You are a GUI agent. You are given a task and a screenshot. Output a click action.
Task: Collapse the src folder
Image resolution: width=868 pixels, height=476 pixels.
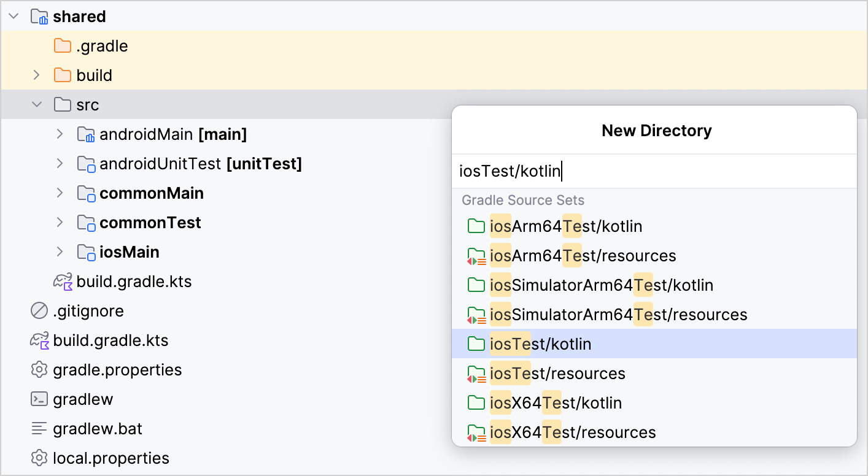36,104
